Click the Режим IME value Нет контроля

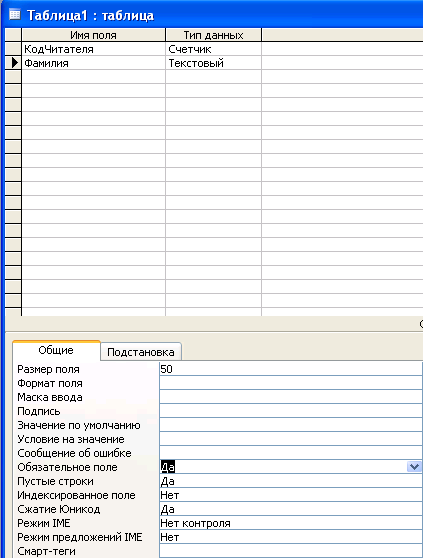291,523
